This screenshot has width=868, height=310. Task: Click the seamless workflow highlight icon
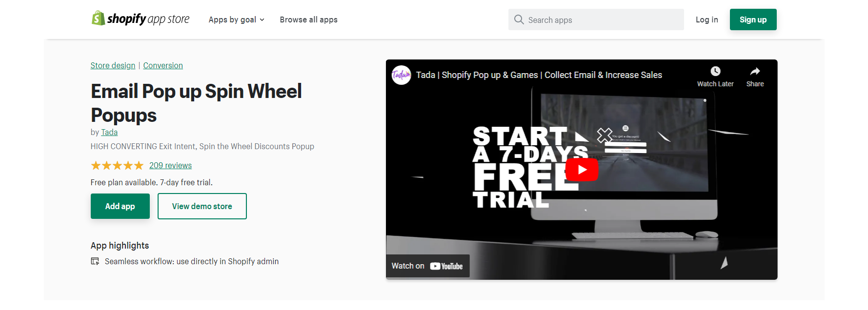[x=95, y=261]
